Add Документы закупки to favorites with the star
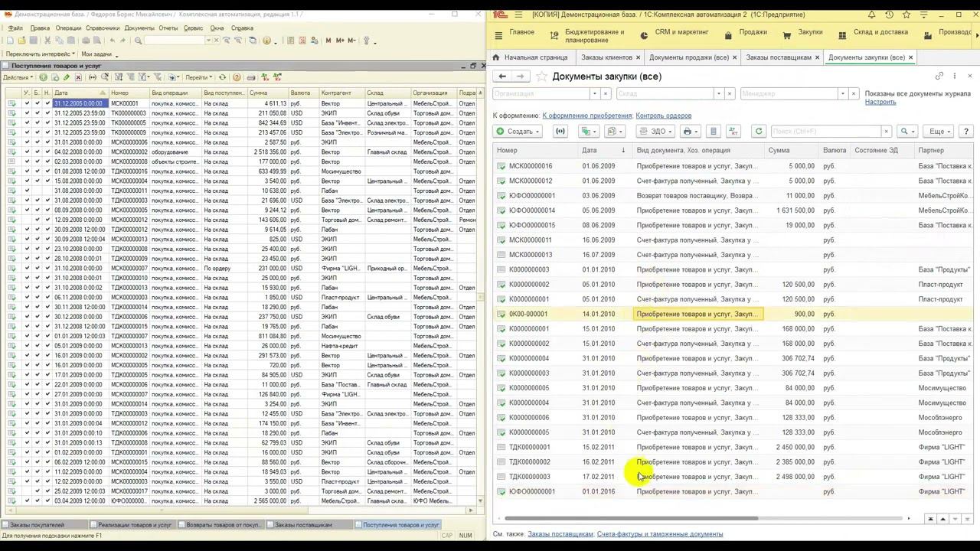The image size is (980, 551). pyautogui.click(x=541, y=77)
